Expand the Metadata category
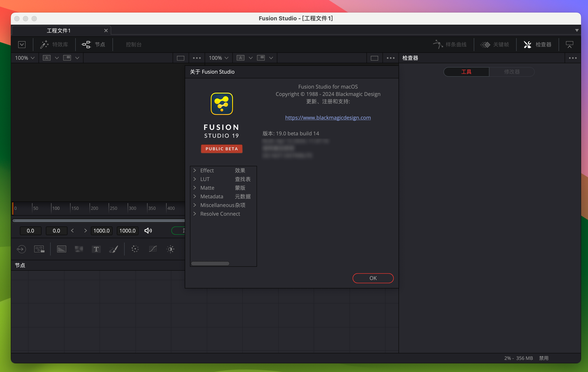The height and width of the screenshot is (372, 588). (x=195, y=196)
